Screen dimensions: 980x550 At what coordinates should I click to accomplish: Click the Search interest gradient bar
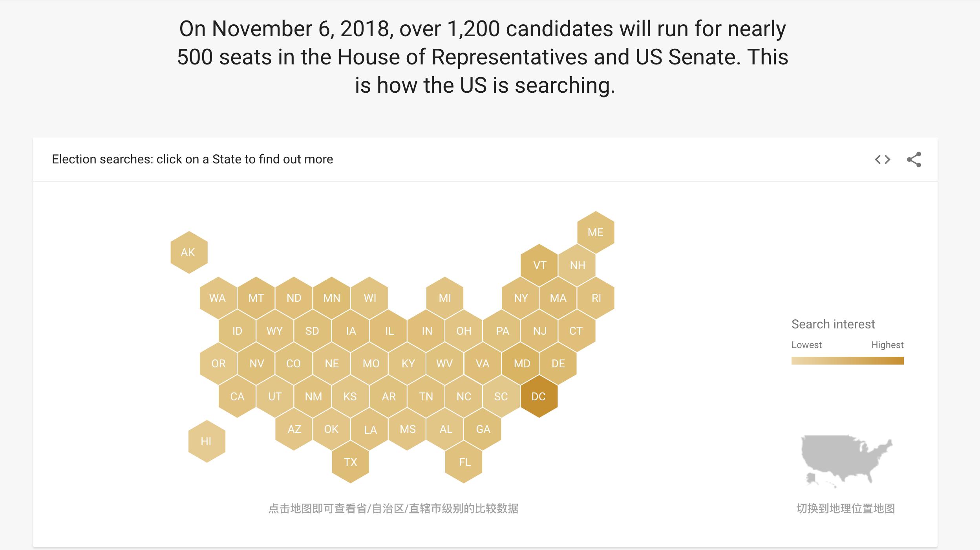pyautogui.click(x=847, y=361)
